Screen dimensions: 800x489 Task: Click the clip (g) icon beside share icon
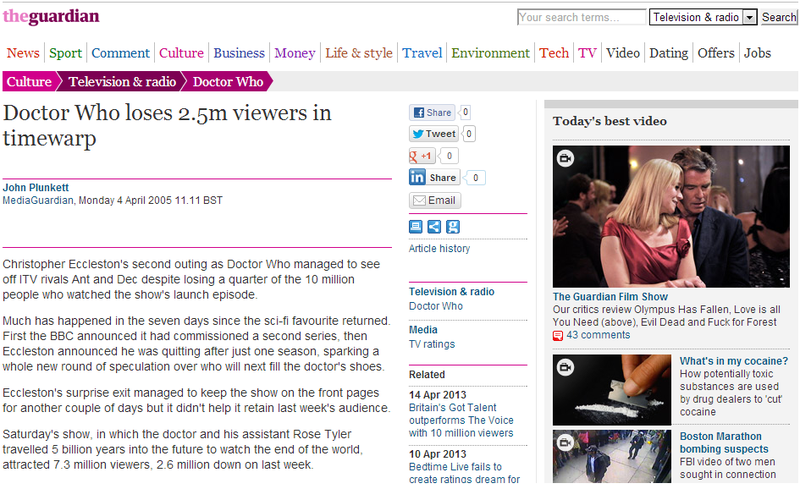pos(453,227)
